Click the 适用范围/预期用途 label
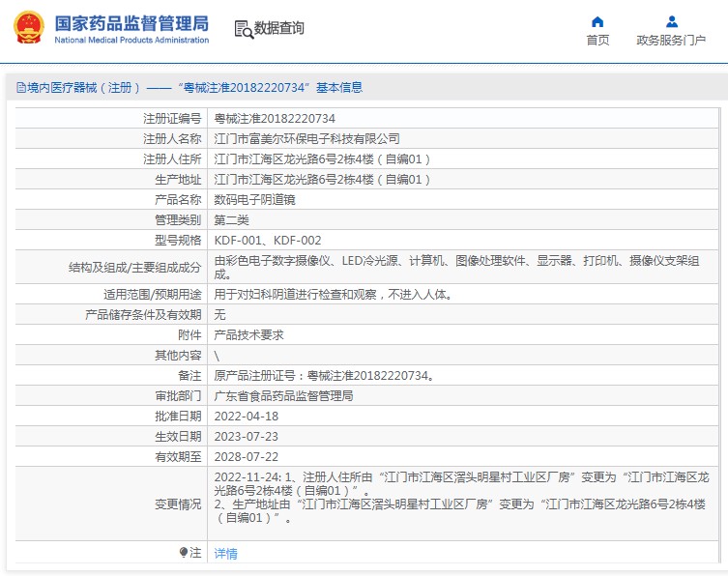The image size is (728, 576). click(x=153, y=295)
